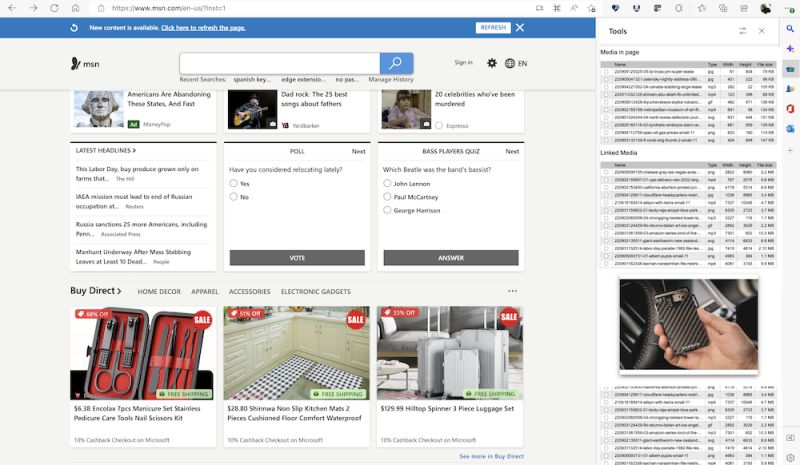Open the Bitwarden shield extension icon
The image size is (800, 465).
636,8
